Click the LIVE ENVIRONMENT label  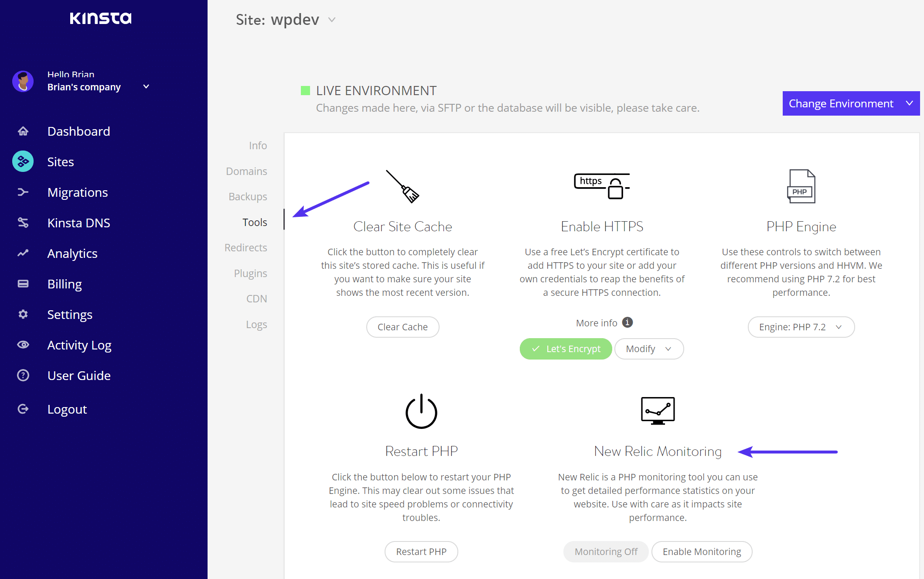click(376, 90)
